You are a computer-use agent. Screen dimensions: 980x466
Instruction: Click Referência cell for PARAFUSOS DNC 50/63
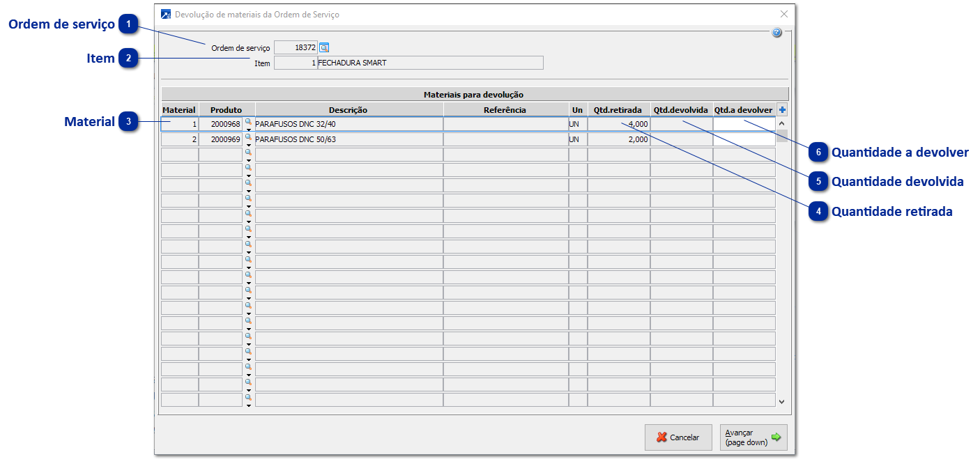[505, 139]
